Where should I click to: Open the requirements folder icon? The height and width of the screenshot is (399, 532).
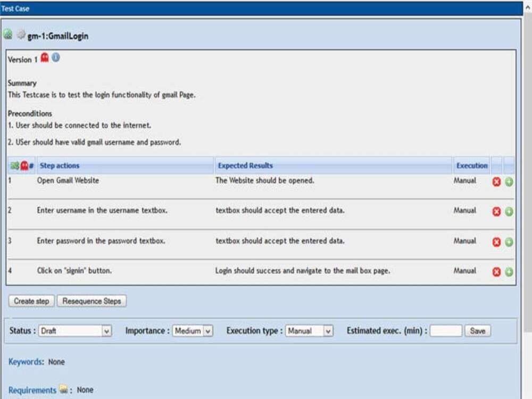(63, 389)
